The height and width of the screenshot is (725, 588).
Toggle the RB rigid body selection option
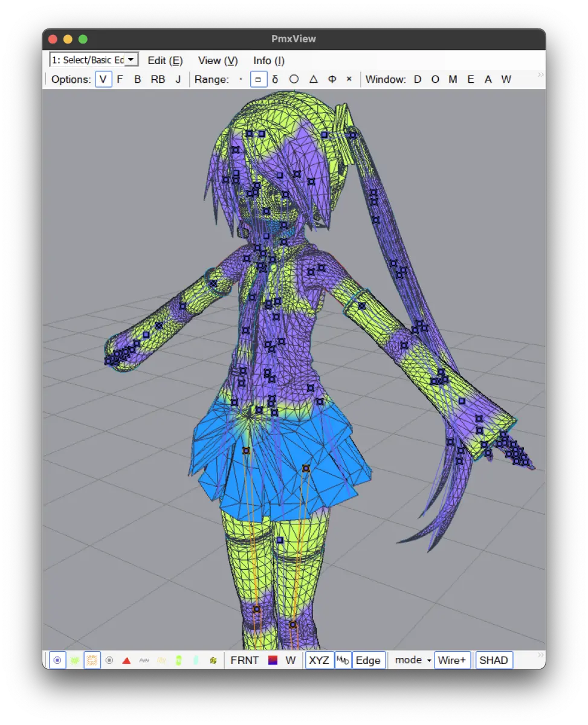pyautogui.click(x=158, y=79)
